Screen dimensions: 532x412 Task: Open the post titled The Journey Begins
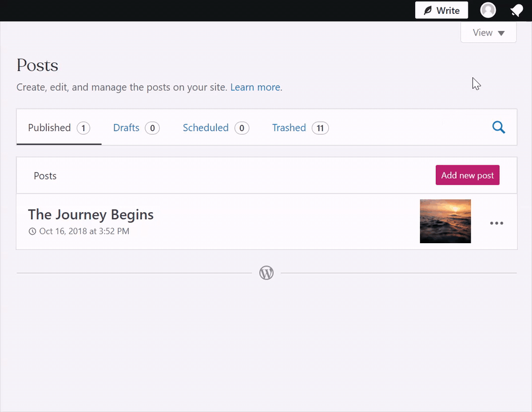pos(90,214)
